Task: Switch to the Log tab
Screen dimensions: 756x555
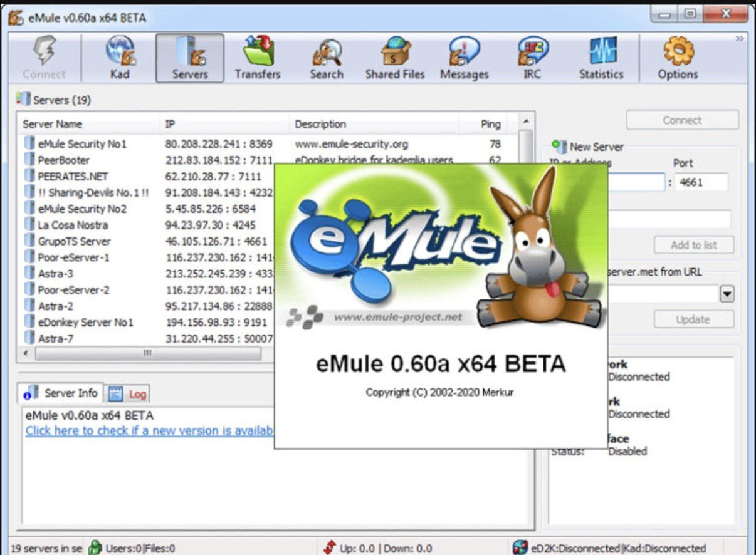Action: point(129,394)
